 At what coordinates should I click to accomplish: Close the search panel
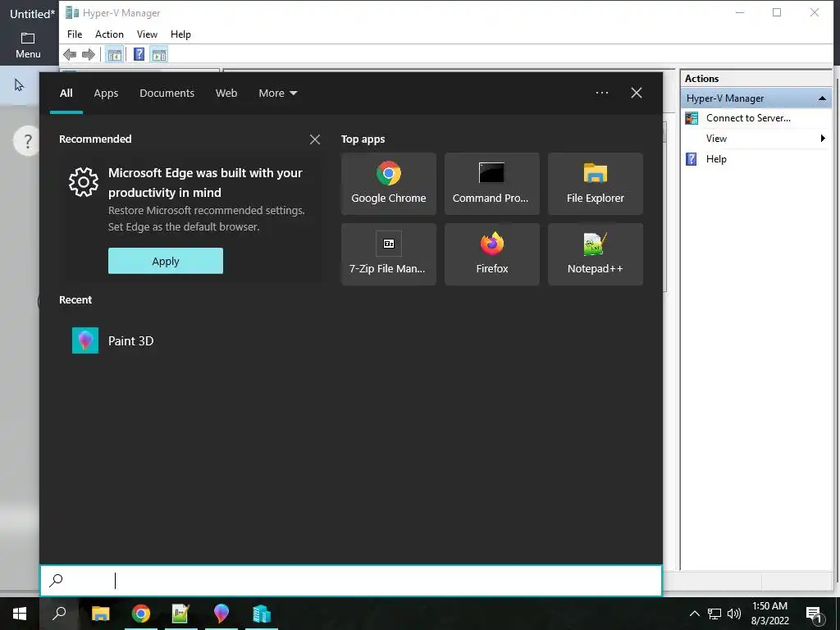tap(637, 93)
